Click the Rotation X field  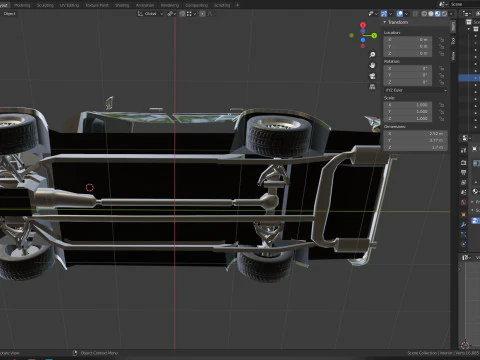(x=408, y=68)
